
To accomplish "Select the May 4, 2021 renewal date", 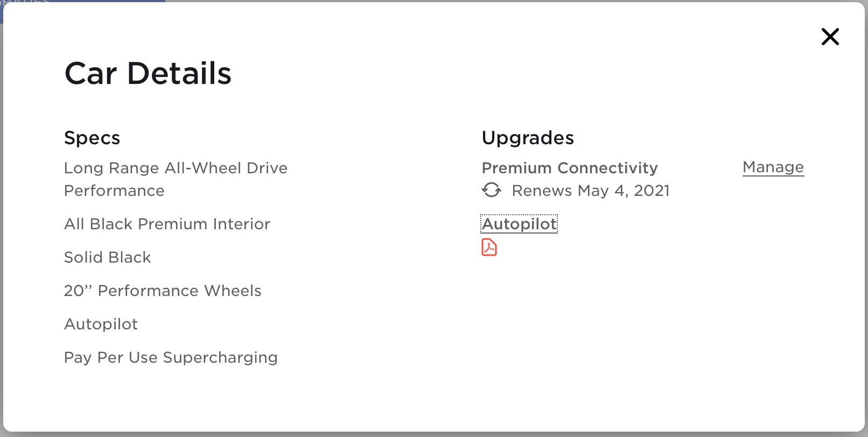I will coord(624,191).
